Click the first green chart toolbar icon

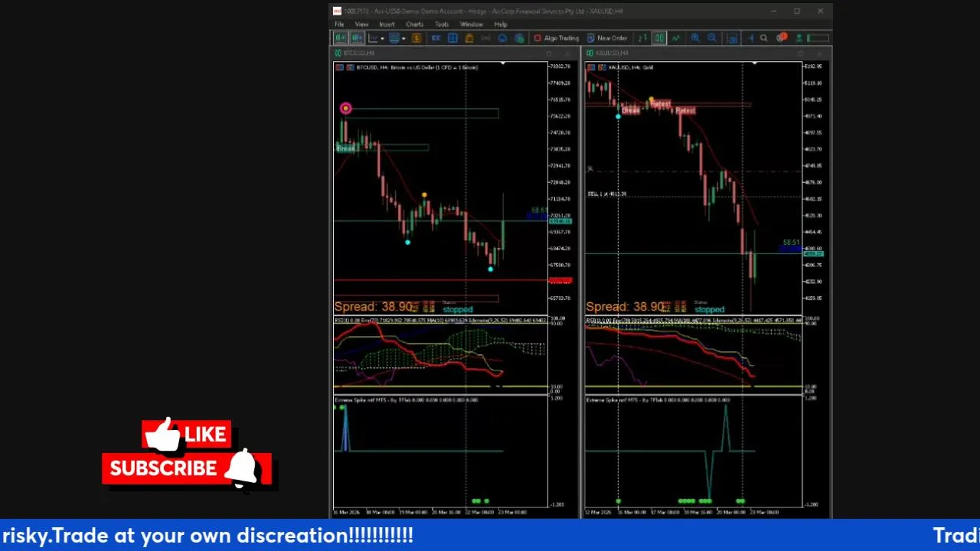[341, 38]
